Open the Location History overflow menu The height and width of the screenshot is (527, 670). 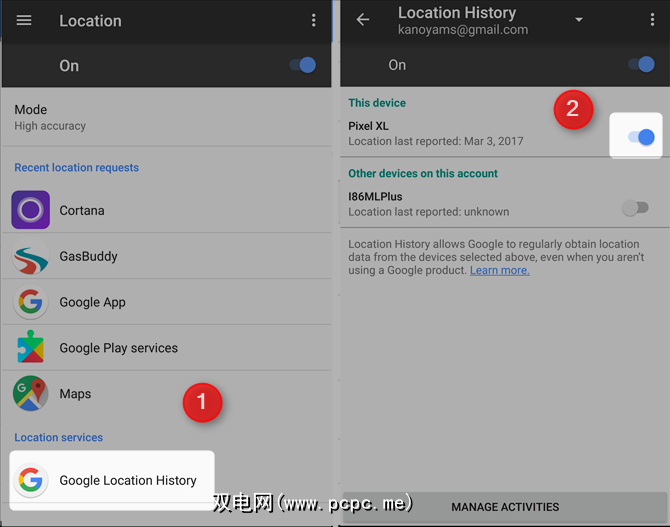pos(652,19)
